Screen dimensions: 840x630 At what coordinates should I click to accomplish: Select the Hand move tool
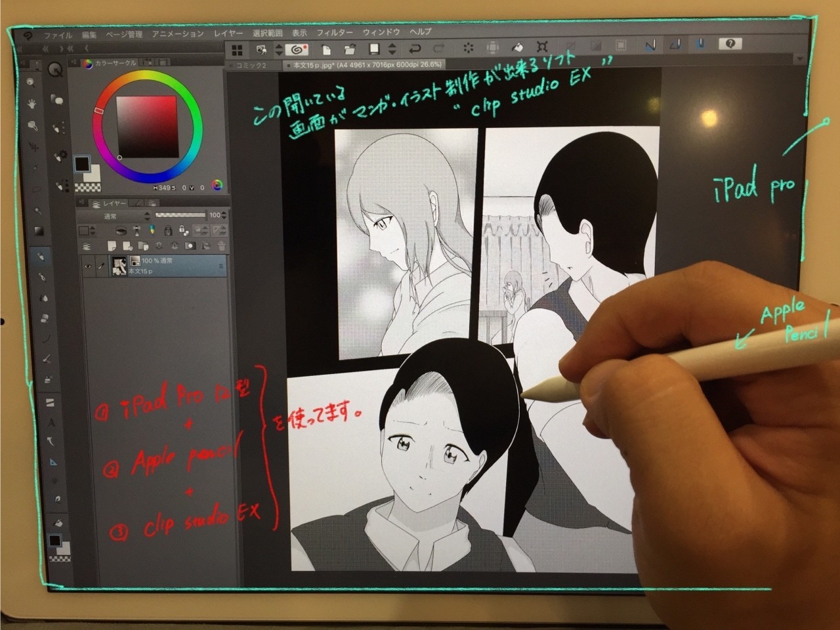pos(31,104)
